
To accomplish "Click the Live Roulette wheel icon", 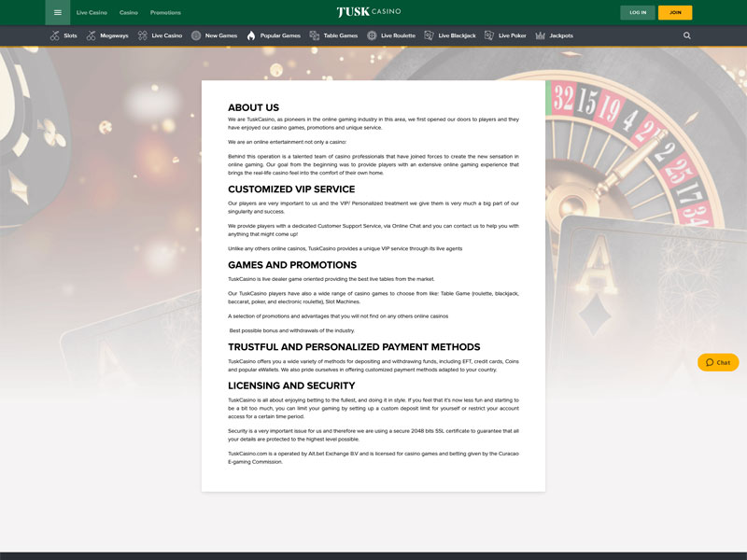I will pyautogui.click(x=372, y=35).
